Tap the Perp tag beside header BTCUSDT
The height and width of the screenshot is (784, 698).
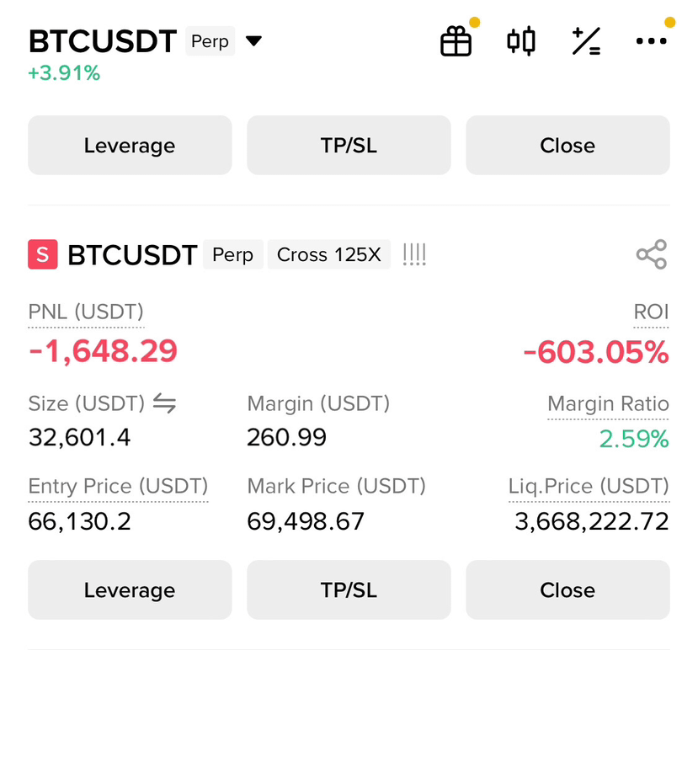click(x=210, y=41)
